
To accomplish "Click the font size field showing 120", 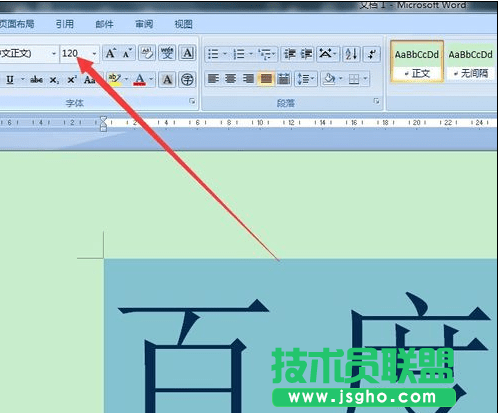I will 75,53.
